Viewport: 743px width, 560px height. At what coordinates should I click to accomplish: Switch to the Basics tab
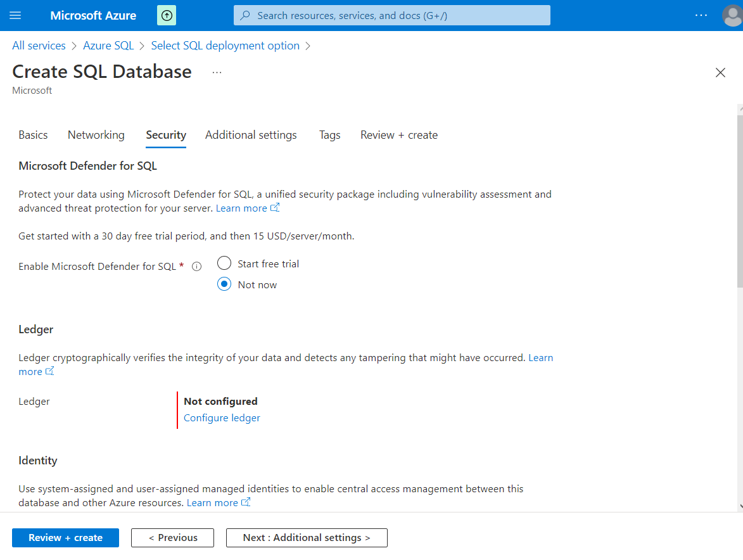pos(33,135)
